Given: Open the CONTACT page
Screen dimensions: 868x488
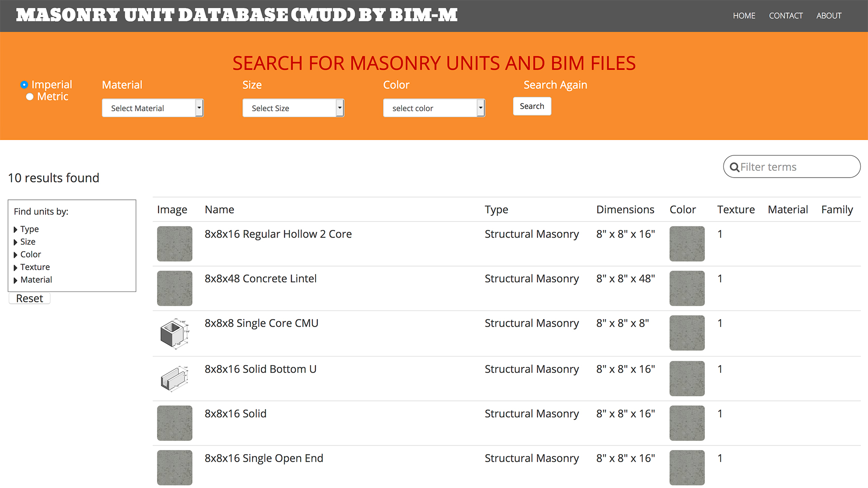Looking at the screenshot, I should click(786, 15).
